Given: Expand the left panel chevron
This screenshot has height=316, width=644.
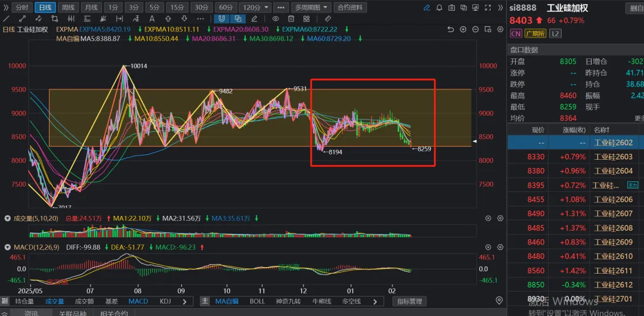Looking at the screenshot, I should click(5, 7).
